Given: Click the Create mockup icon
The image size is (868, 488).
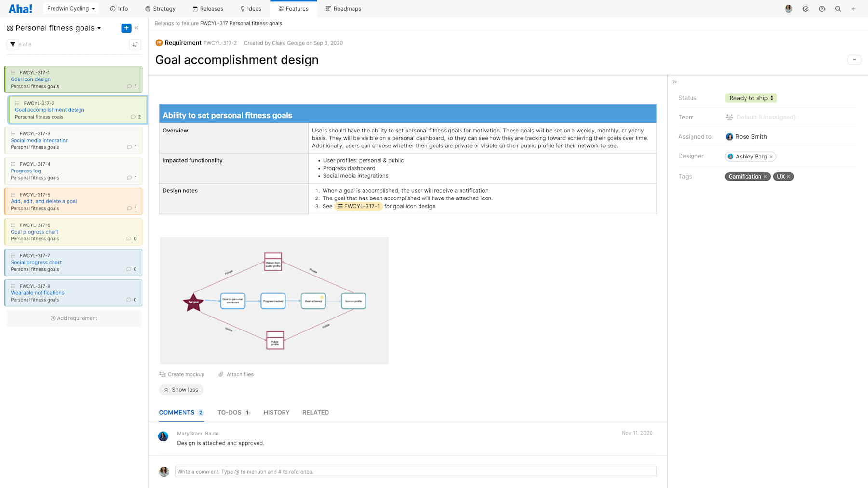Looking at the screenshot, I should click(162, 374).
